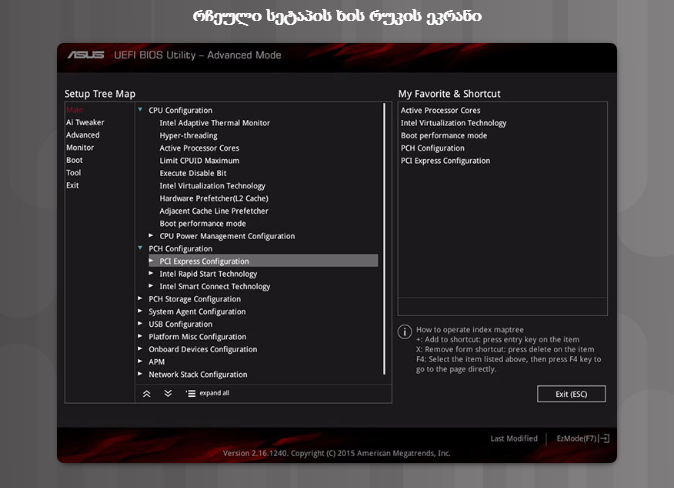The width and height of the screenshot is (674, 488).
Task: Expand the Network Stack Configuration node
Action: [x=140, y=374]
